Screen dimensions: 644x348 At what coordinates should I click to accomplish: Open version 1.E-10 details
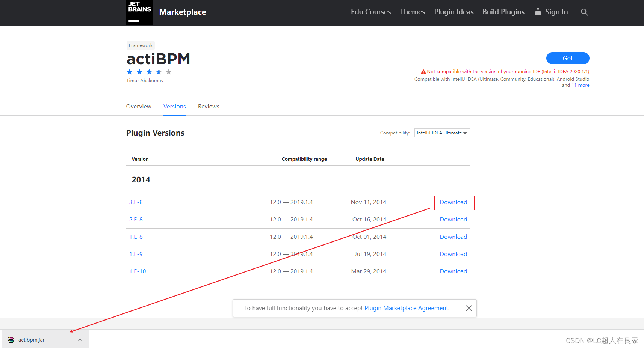tap(138, 271)
